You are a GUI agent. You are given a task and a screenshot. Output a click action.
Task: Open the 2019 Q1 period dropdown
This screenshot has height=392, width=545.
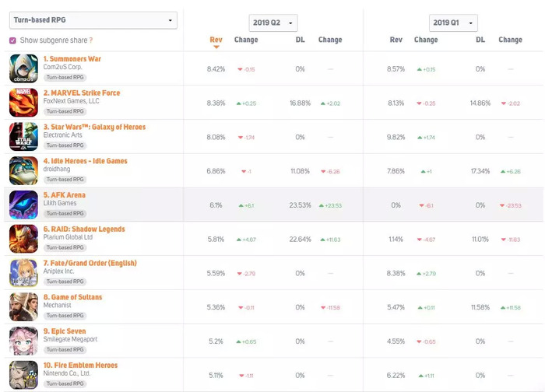click(x=453, y=23)
